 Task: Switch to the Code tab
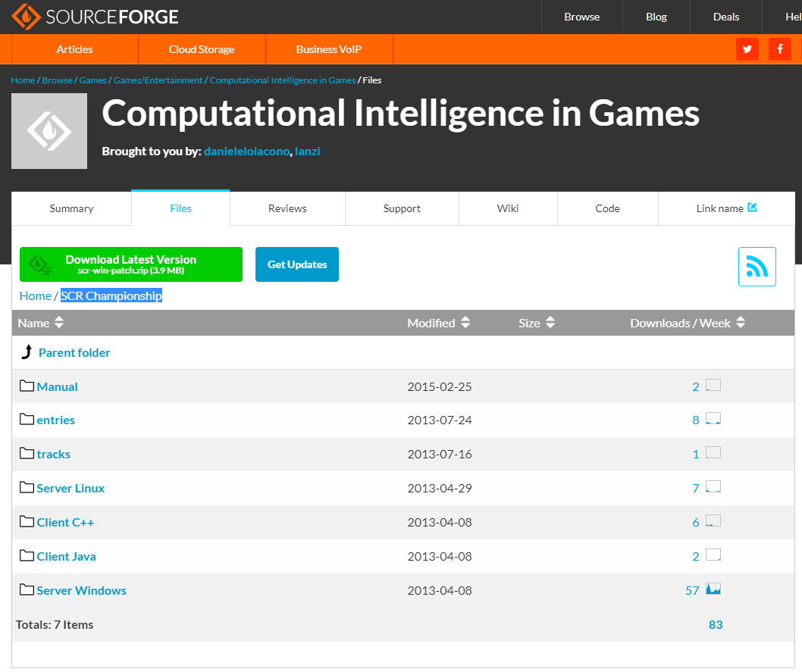pyautogui.click(x=608, y=208)
